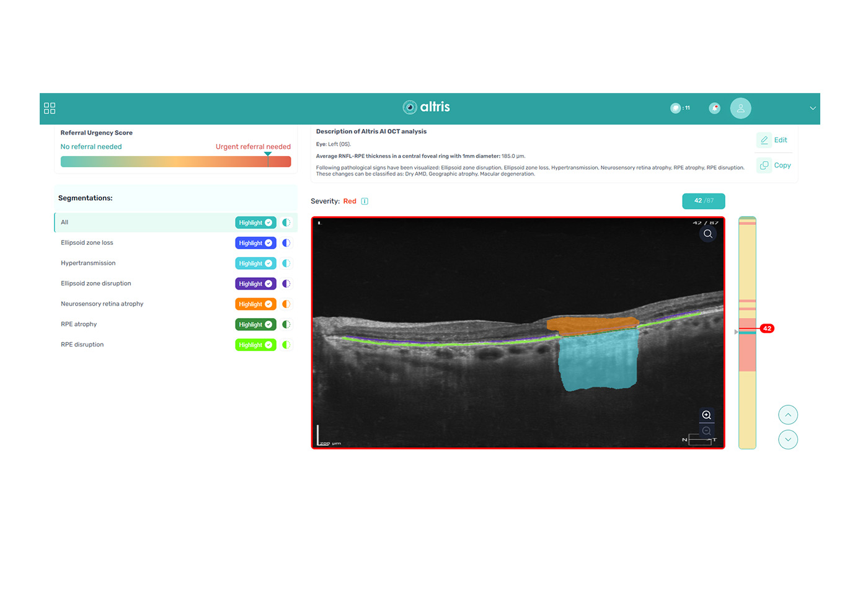Open the apps grid menu icon
The image size is (868, 592).
(x=50, y=107)
